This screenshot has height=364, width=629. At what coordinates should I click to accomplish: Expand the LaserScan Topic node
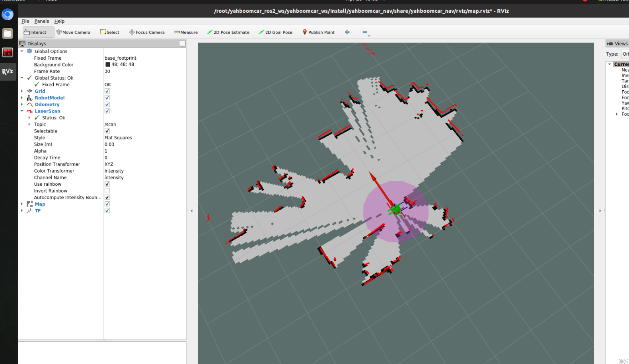pos(29,125)
